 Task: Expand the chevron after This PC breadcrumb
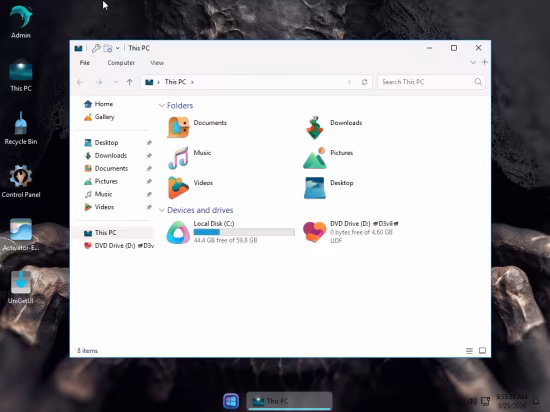[192, 82]
